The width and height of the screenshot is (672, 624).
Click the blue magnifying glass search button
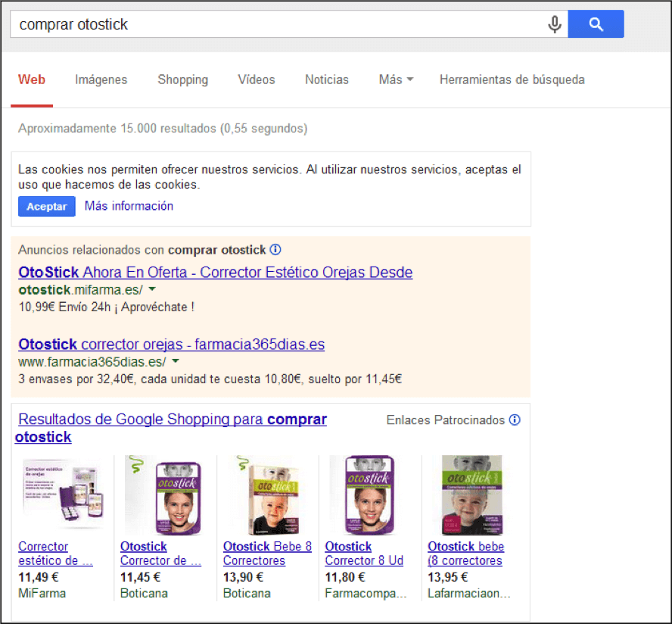[x=596, y=24]
